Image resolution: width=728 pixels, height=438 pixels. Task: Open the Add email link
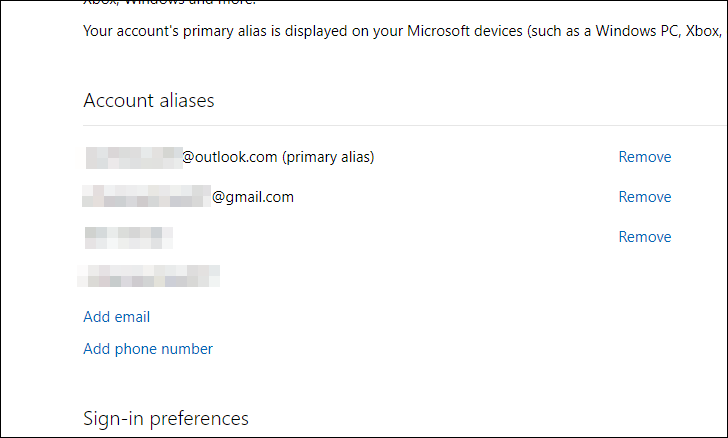tap(117, 317)
